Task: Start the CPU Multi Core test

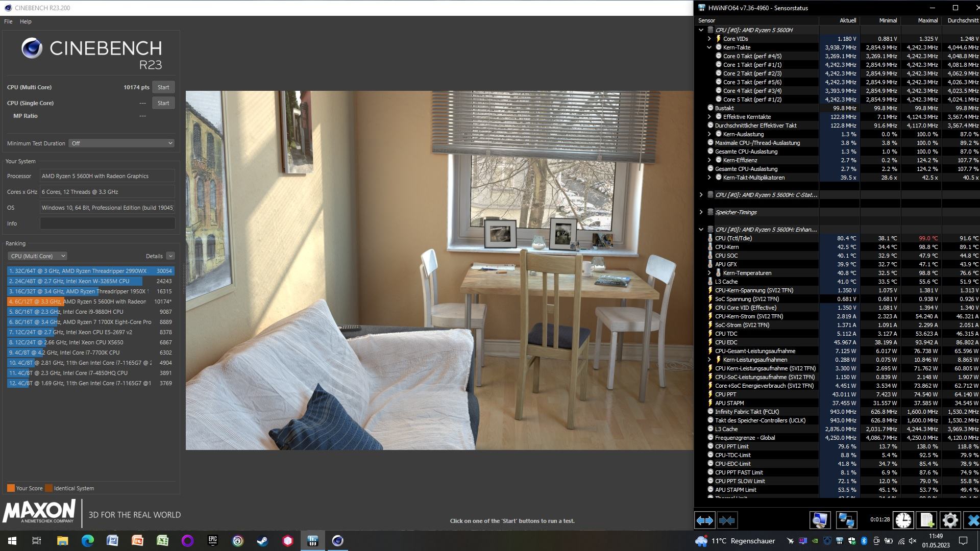Action: 163,87
